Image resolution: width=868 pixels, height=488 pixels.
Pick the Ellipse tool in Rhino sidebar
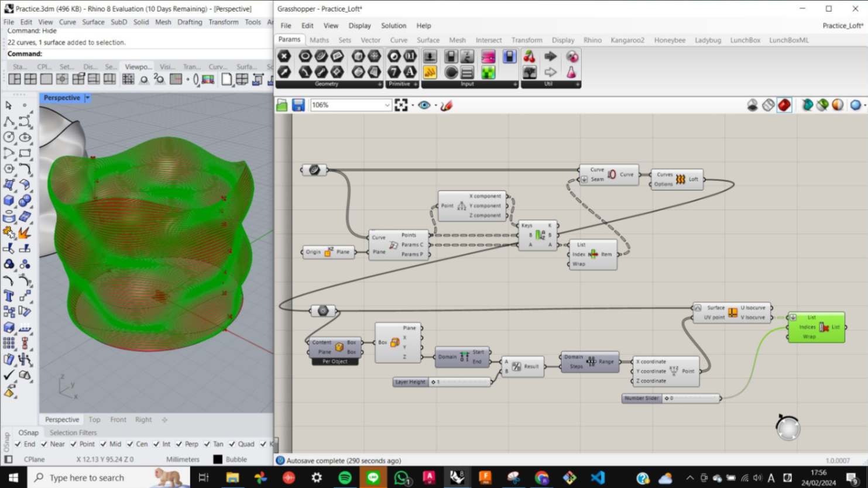[x=25, y=137]
